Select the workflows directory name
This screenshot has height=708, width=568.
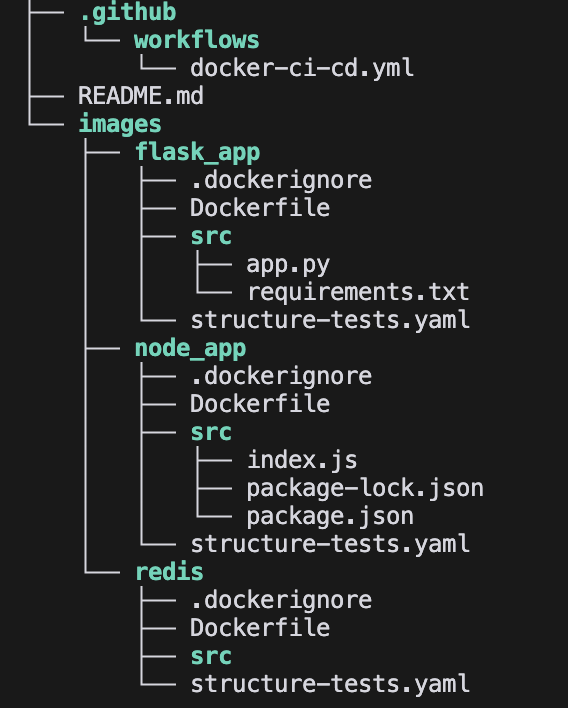pos(197,40)
